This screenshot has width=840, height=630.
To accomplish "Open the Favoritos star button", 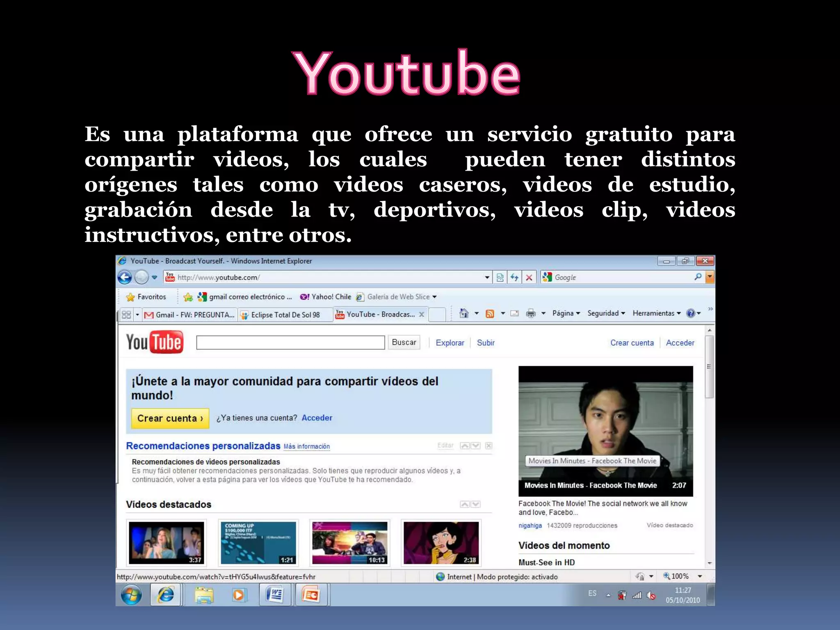I will pos(146,297).
